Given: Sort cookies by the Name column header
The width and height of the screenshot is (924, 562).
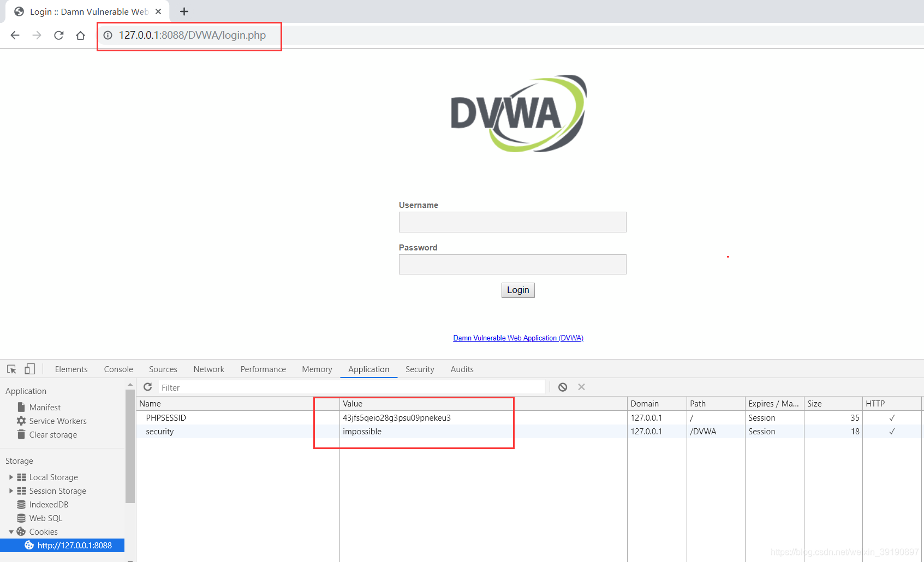Looking at the screenshot, I should [238, 404].
